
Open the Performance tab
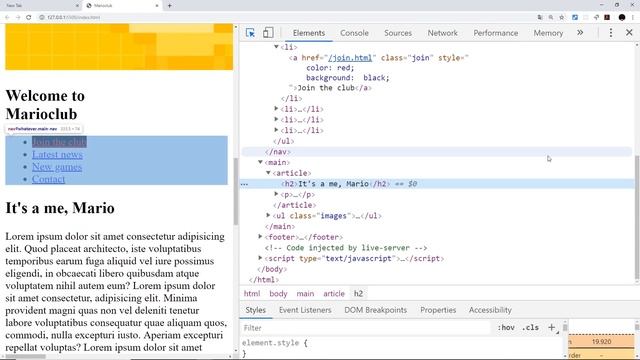[496, 33]
